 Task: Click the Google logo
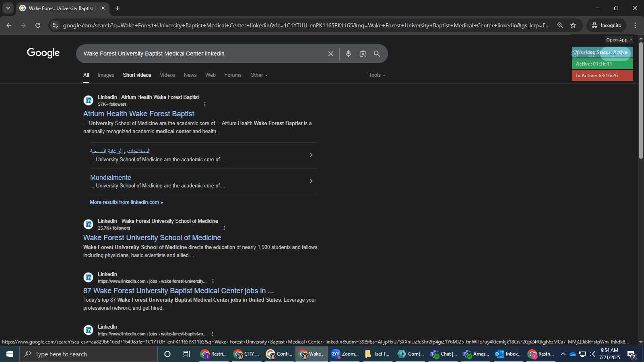[x=43, y=53]
